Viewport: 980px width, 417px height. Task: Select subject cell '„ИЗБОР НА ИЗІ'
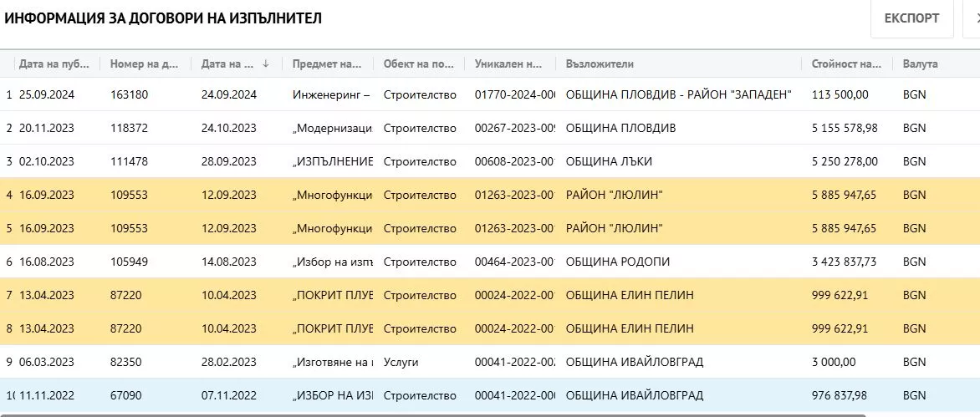click(333, 395)
